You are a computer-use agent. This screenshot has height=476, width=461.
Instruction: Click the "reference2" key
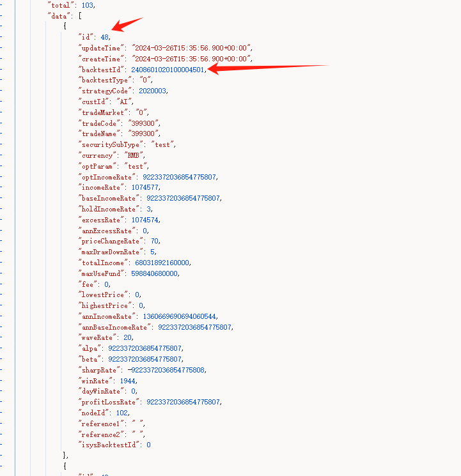[x=101, y=434]
